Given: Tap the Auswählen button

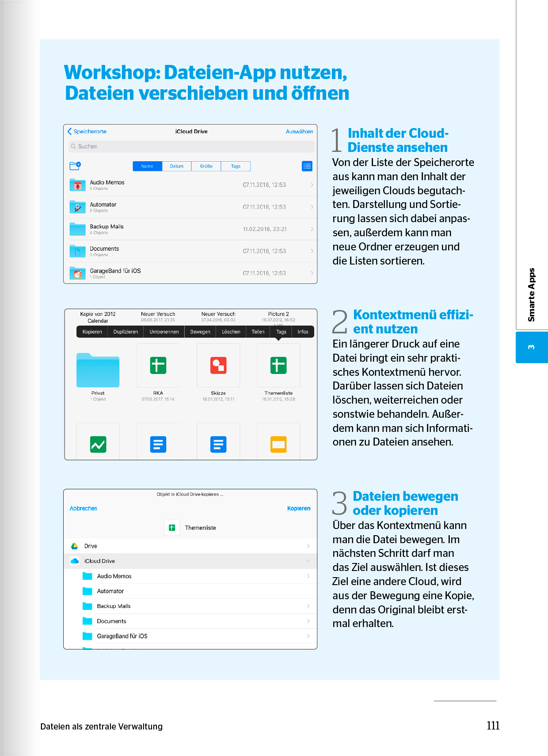Looking at the screenshot, I should (299, 131).
